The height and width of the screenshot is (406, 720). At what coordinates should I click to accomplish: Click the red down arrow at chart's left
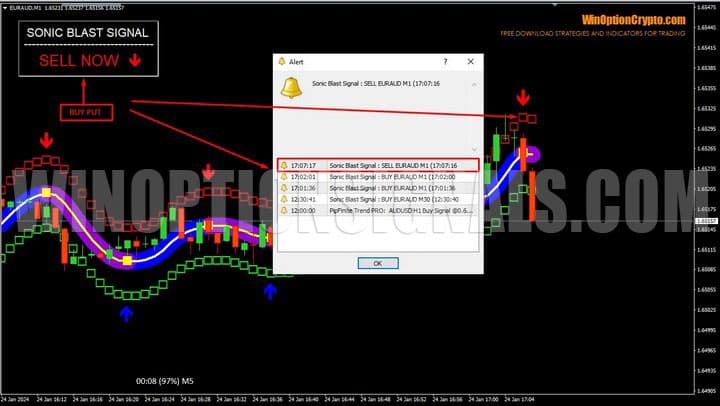pos(45,141)
